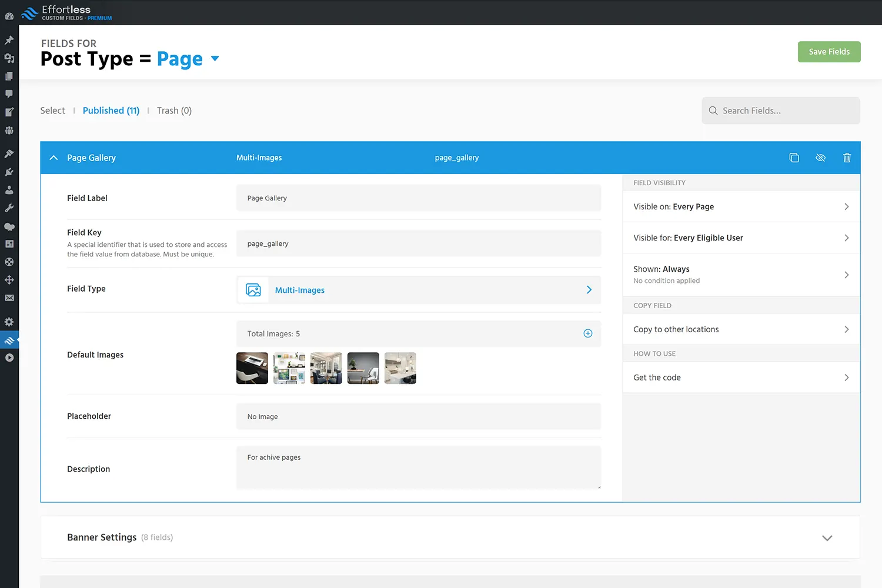
Task: Open Multi-Images field type selector
Action: tap(418, 290)
